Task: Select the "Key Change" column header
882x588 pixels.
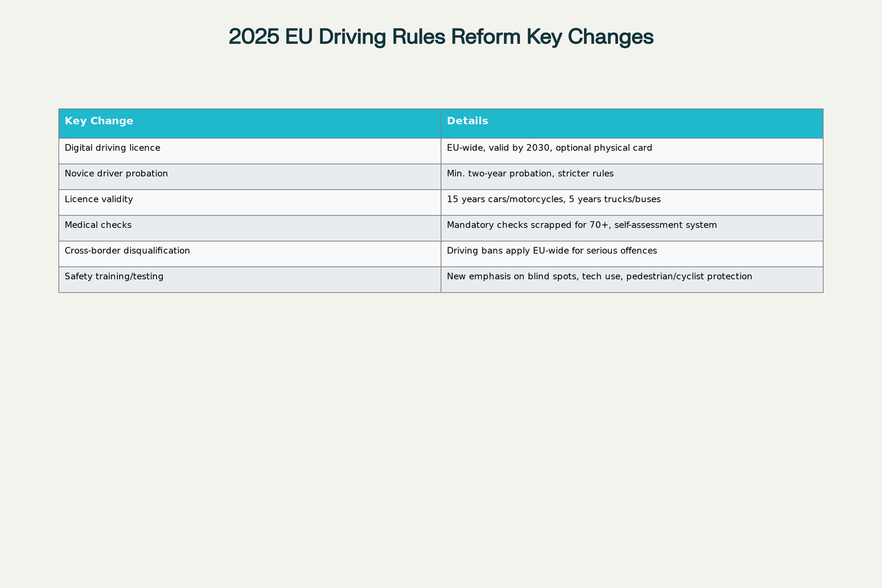Action: 99,121
